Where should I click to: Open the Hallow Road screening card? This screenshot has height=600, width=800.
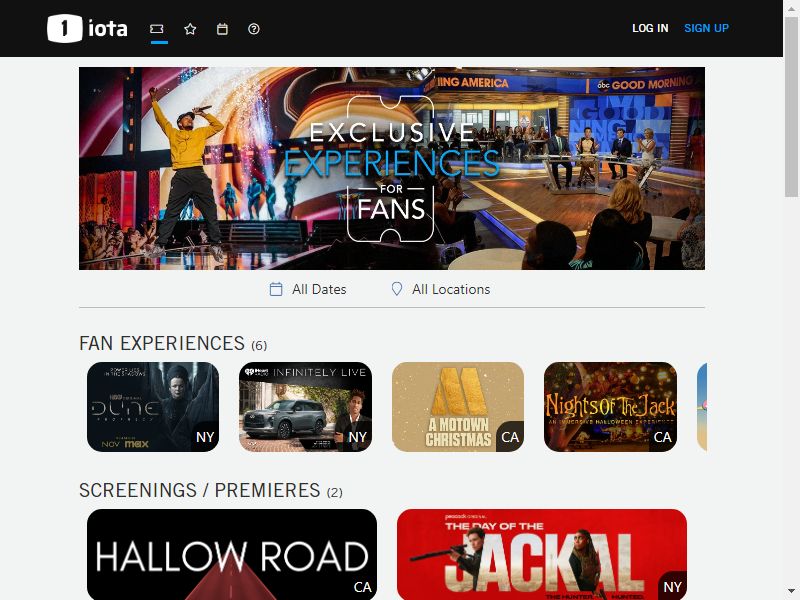(x=232, y=554)
